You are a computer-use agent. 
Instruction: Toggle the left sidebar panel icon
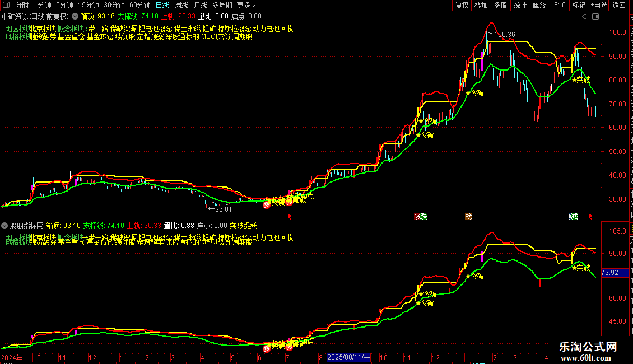6,5
